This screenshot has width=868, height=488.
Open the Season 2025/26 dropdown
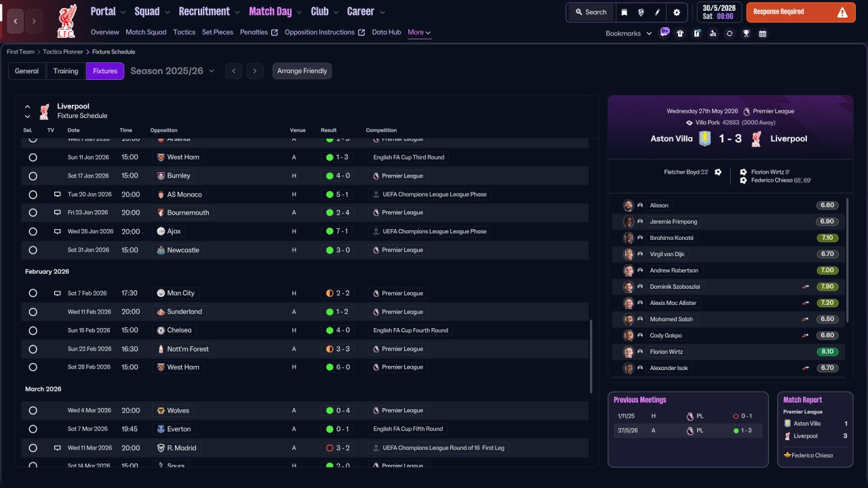tap(172, 71)
